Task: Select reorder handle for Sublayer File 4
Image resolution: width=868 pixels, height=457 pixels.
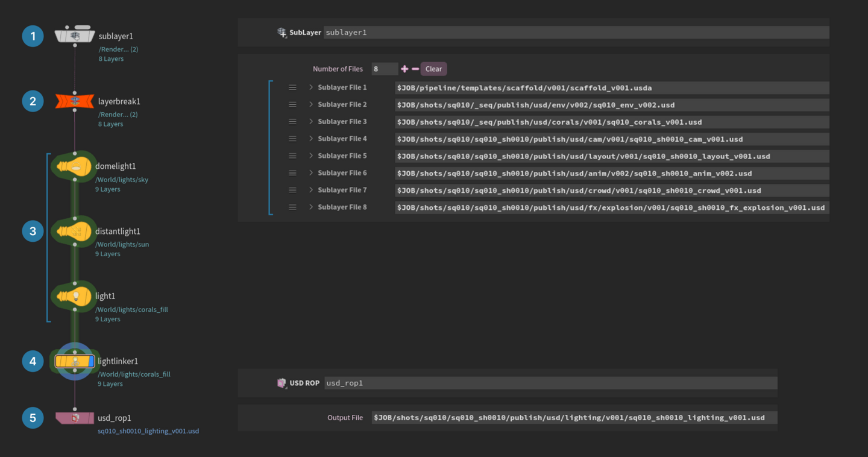Action: pyautogui.click(x=292, y=139)
